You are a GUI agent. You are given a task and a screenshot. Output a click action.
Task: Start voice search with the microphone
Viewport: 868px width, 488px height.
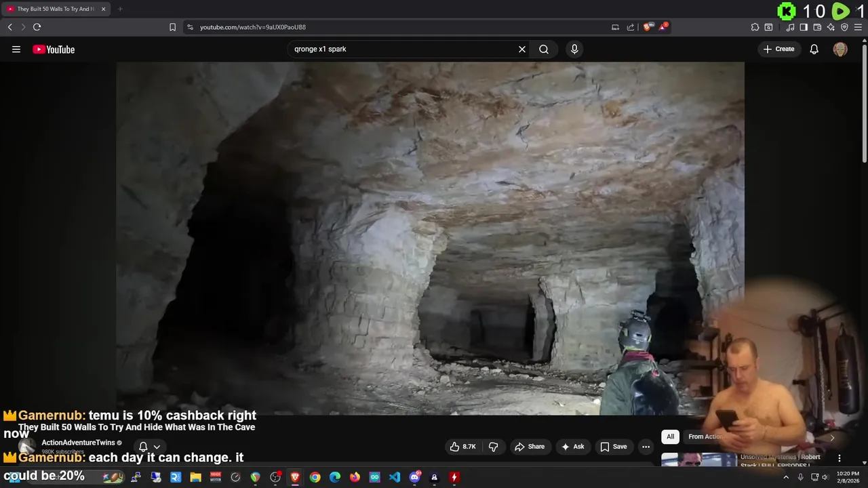574,49
